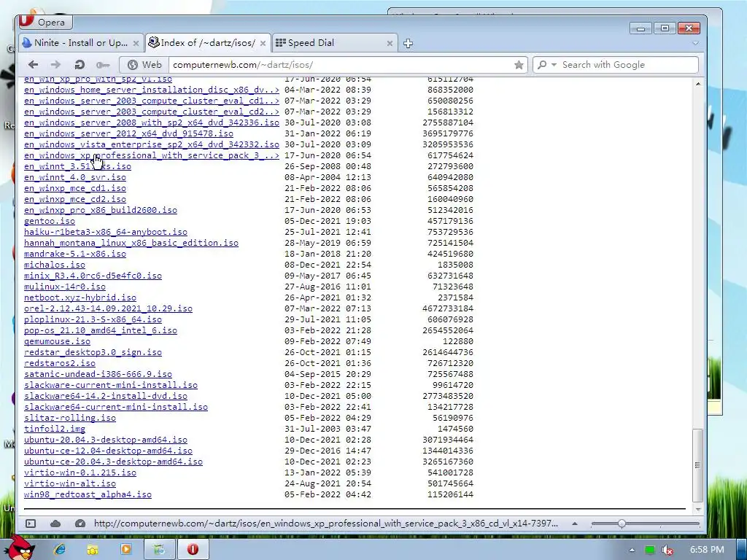
Task: Open redstaros2.iso link
Action: tap(60, 363)
